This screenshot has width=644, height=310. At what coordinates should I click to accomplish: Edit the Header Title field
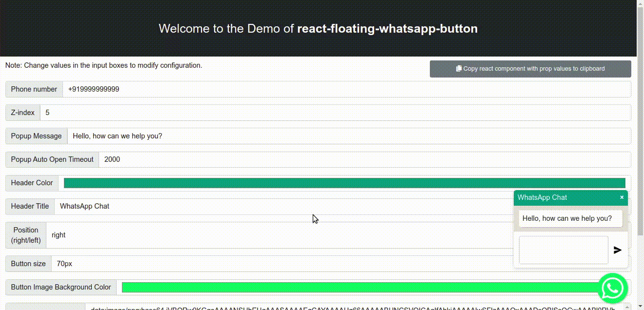(x=283, y=206)
